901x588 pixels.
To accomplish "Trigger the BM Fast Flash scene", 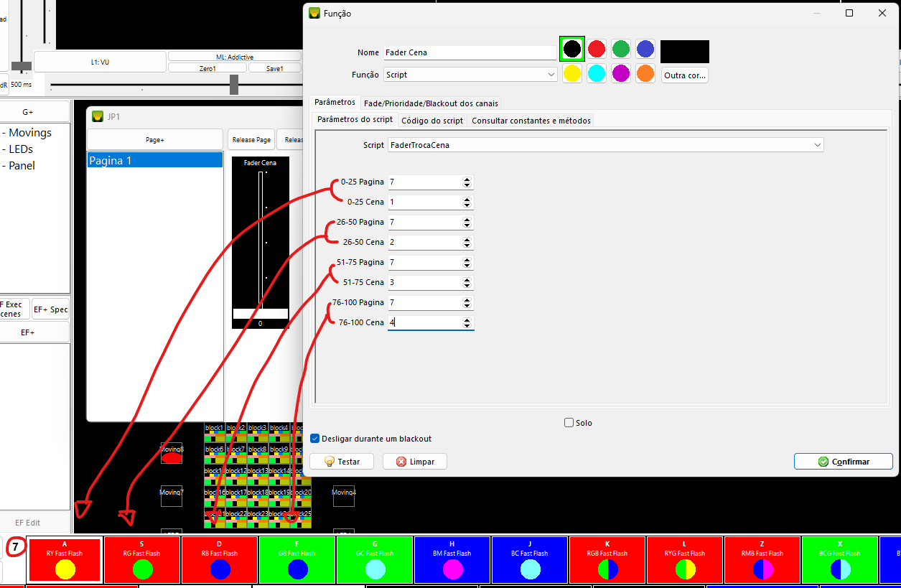I will (x=452, y=559).
